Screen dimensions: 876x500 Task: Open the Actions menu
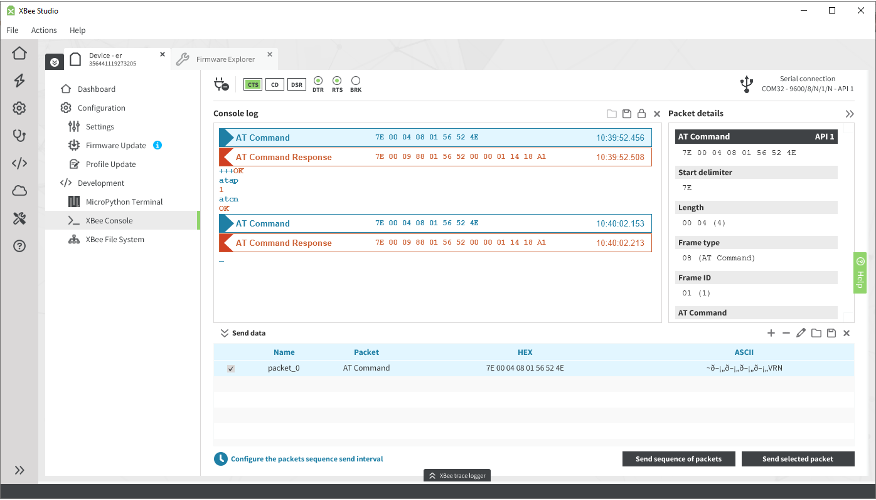(x=44, y=30)
